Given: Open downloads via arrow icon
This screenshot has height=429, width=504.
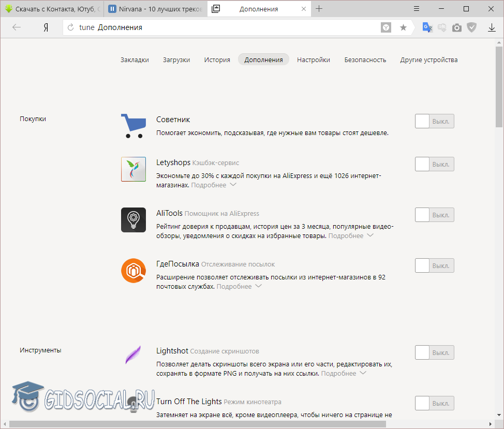Looking at the screenshot, I should [492, 28].
